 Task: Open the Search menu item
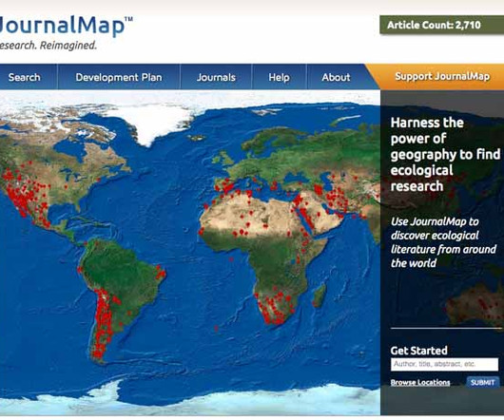(x=25, y=77)
